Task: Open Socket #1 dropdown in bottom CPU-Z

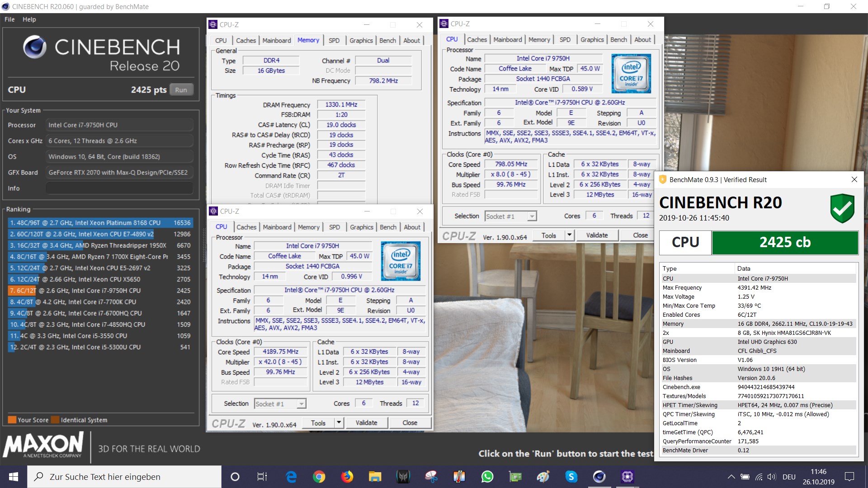Action: [x=280, y=404]
